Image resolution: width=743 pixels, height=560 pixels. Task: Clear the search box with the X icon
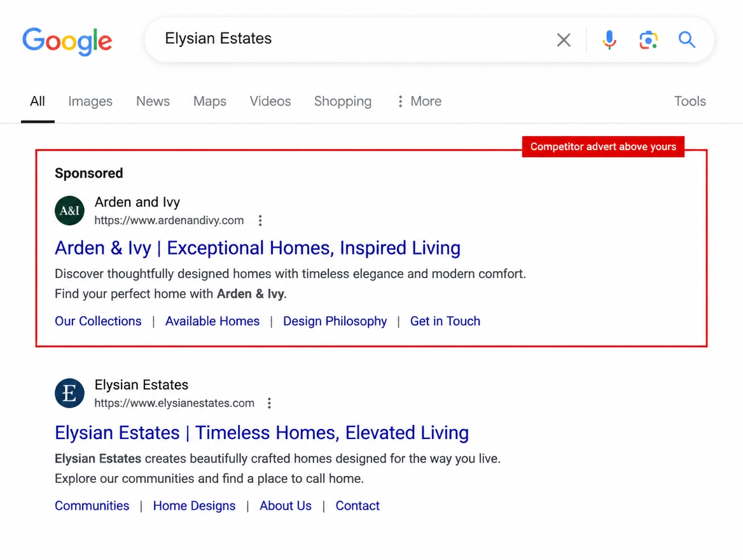point(564,40)
